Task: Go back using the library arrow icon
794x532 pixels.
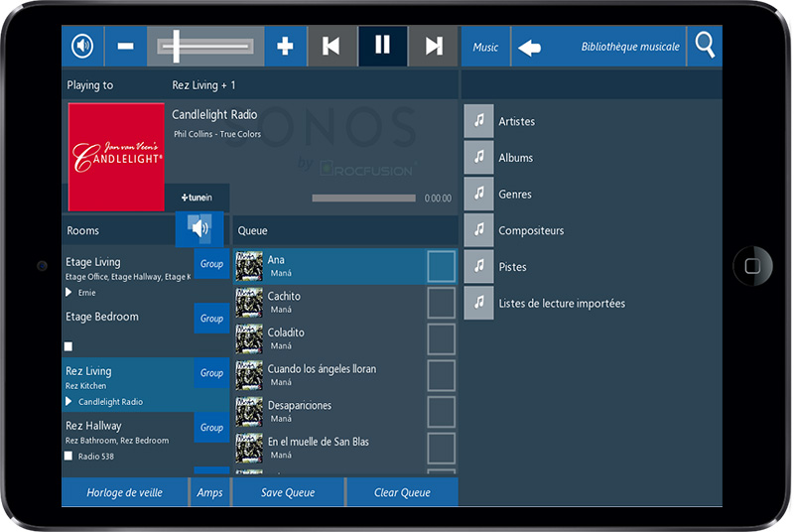Action: click(x=530, y=48)
